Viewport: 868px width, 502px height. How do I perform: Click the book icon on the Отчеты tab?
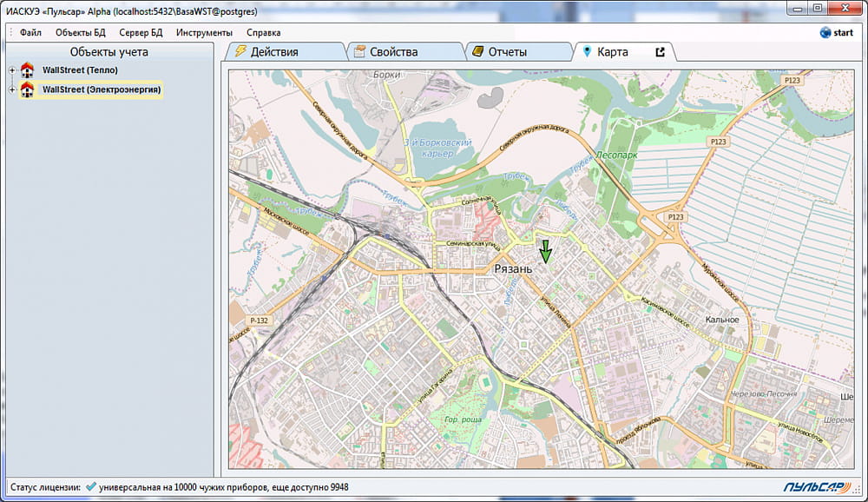(477, 52)
